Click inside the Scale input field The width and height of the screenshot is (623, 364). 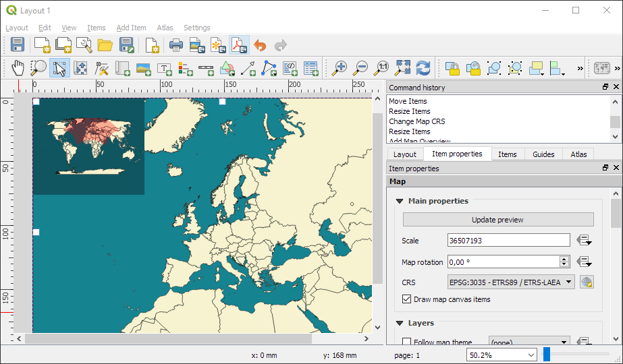click(x=508, y=241)
